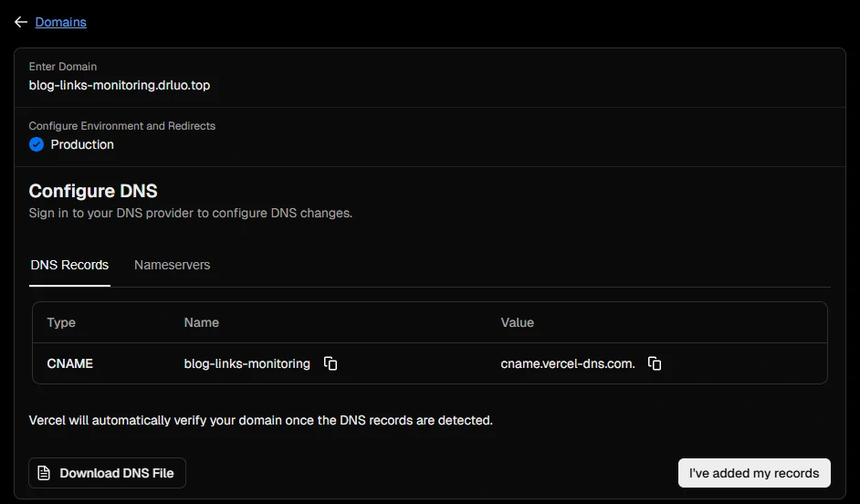This screenshot has height=504, width=860.
Task: Select the DNS Records tab
Action: (69, 265)
